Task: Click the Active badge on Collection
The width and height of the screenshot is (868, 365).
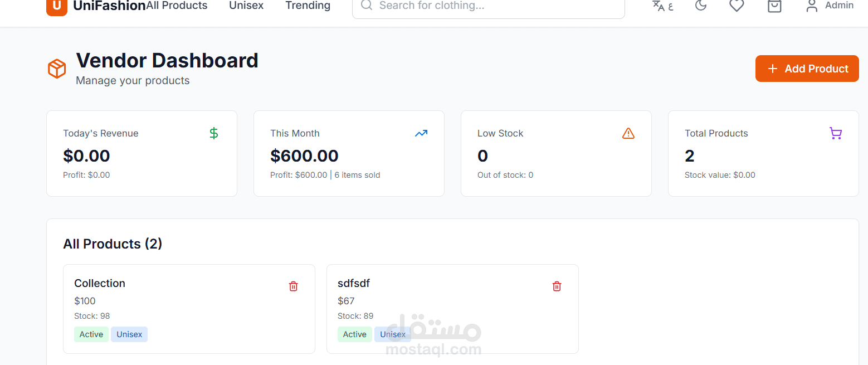Action: (91, 334)
